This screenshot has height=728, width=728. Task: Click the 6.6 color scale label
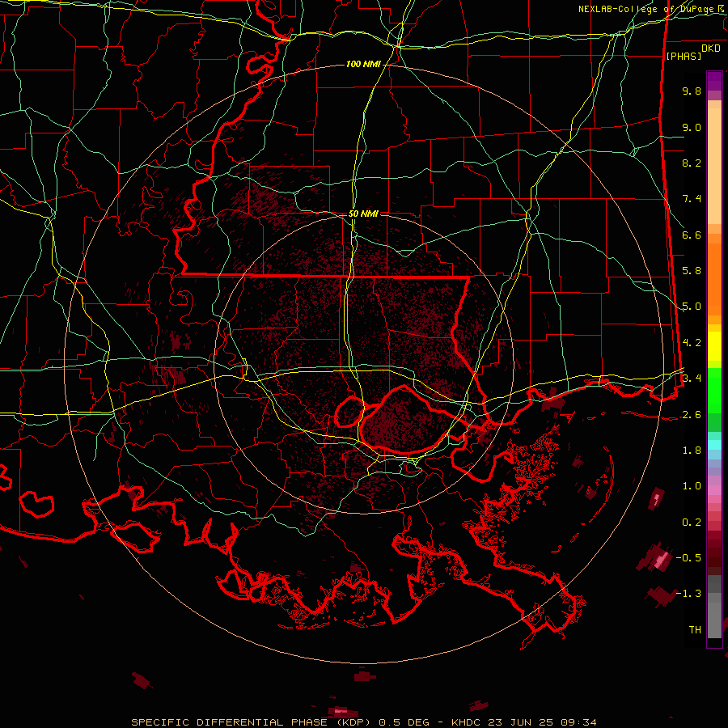(692, 235)
